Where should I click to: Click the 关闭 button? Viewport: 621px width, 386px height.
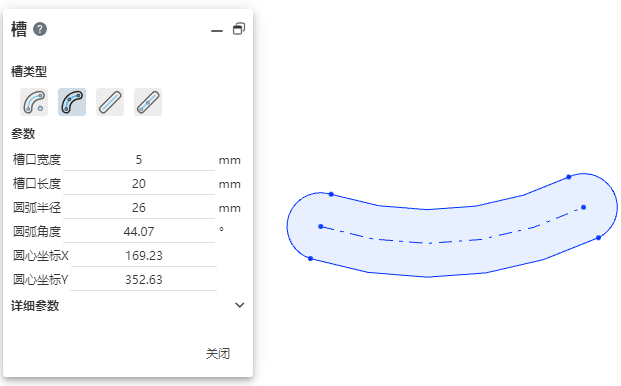[x=218, y=354]
